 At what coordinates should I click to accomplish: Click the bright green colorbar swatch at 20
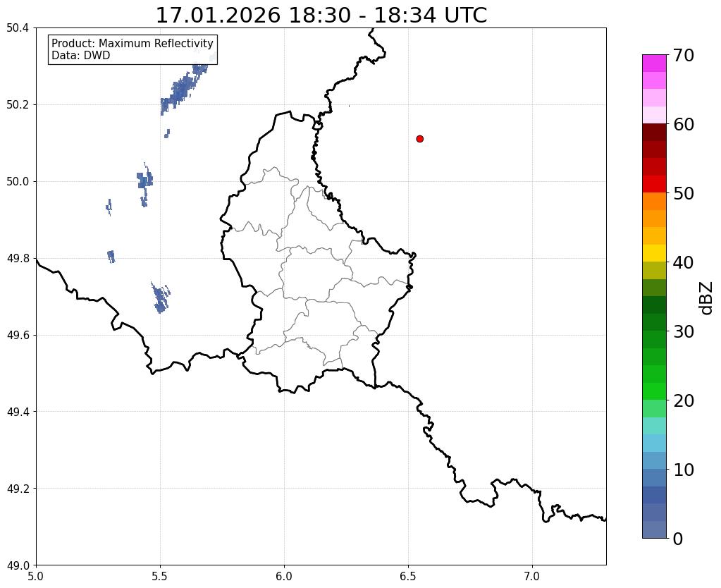coord(654,391)
